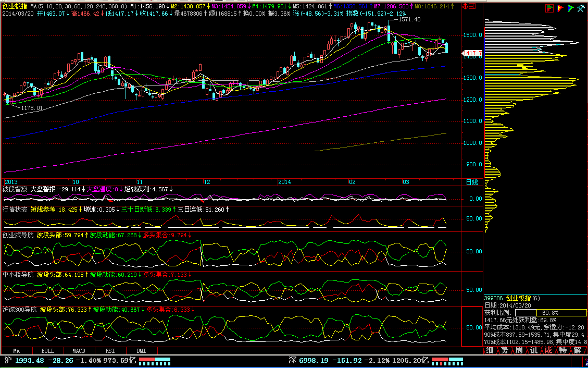588x368 pixels.
Task: Click the 2014/03/20 date in header line
Action: click(x=18, y=14)
